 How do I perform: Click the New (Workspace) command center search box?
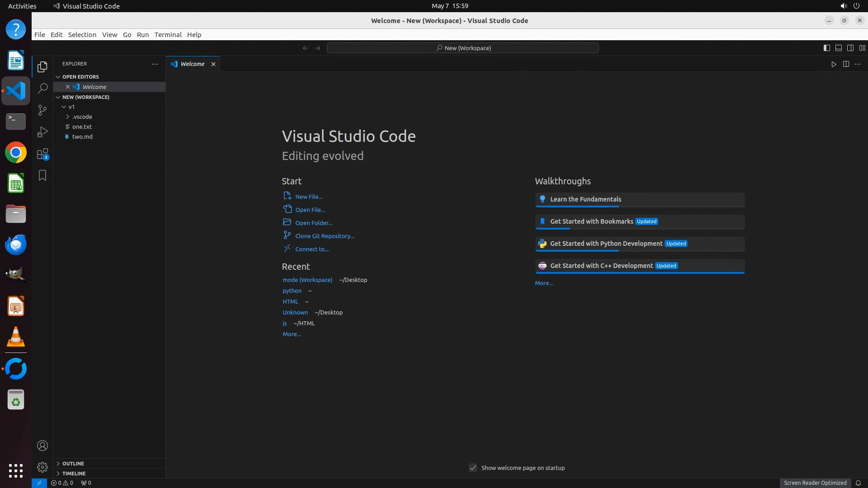click(x=463, y=48)
